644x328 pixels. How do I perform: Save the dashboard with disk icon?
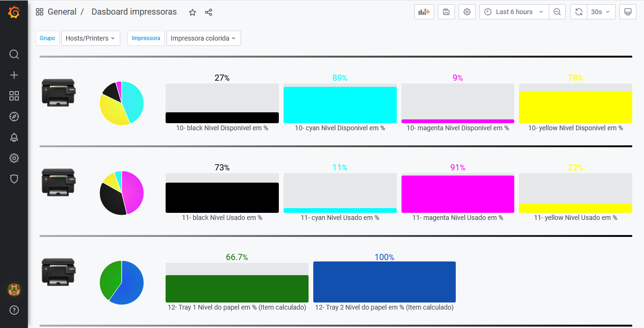point(446,12)
